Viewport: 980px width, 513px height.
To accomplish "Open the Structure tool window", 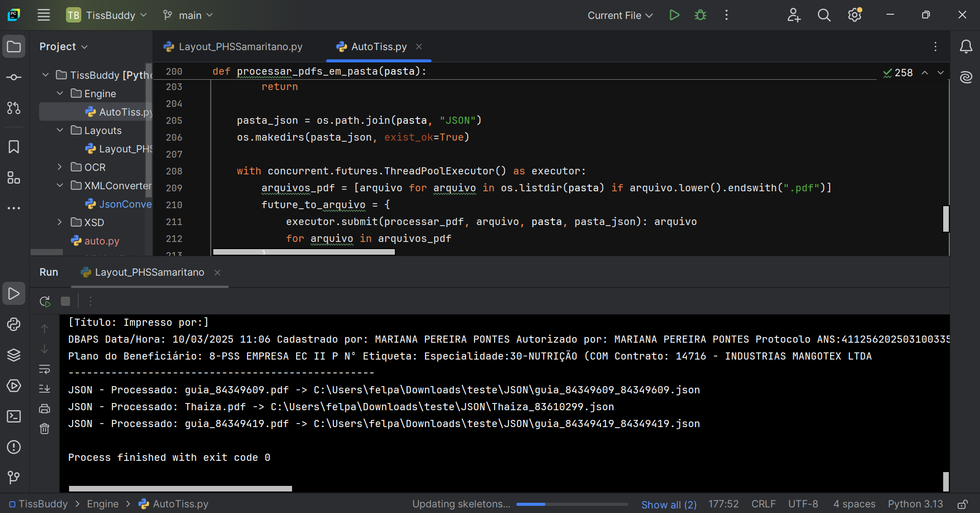I will click(x=14, y=178).
